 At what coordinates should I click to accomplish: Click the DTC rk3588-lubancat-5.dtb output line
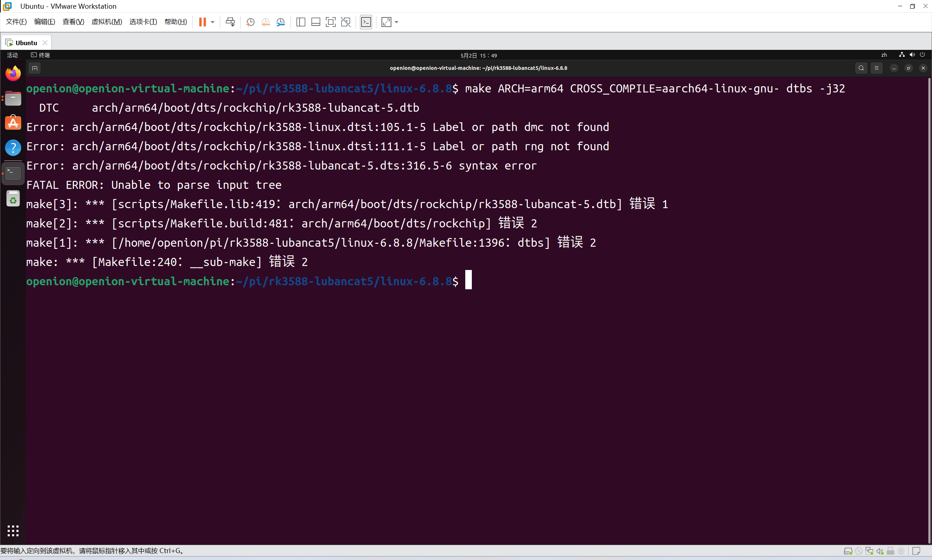tap(229, 108)
